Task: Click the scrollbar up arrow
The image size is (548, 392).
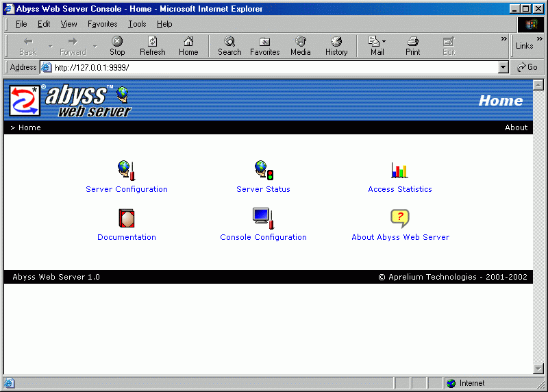Action: pos(538,84)
